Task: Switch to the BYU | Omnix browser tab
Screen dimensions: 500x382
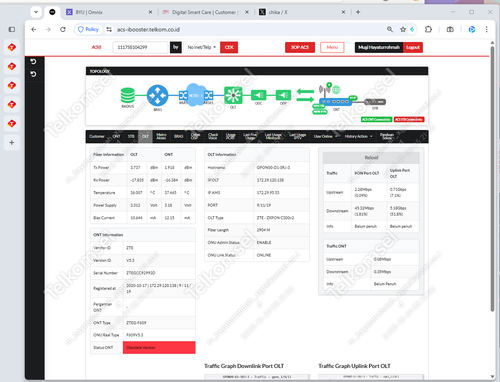Action: 108,12
